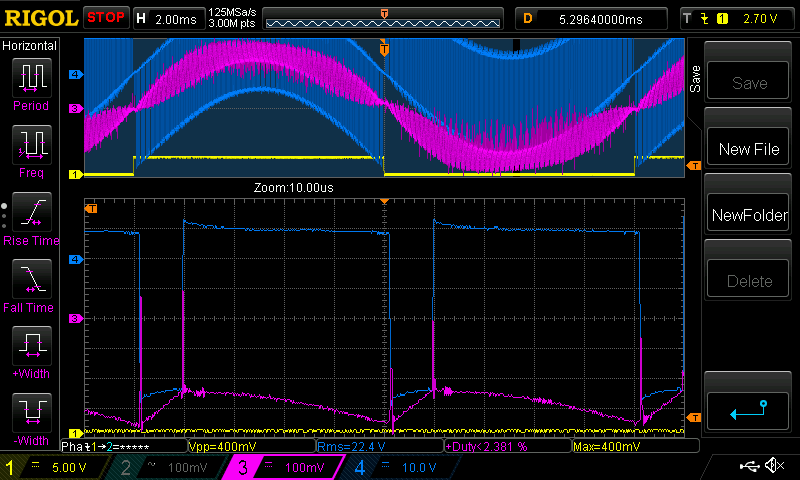
Task: Choose the Rise Time measurement
Action: click(31, 217)
